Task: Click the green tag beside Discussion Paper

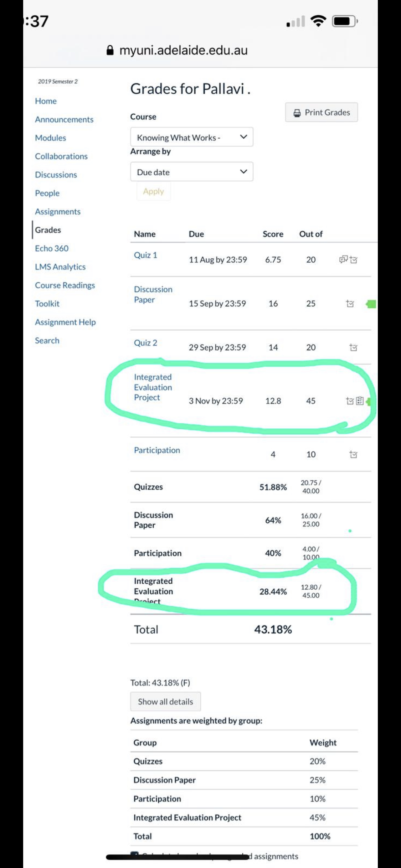Action: (x=371, y=304)
